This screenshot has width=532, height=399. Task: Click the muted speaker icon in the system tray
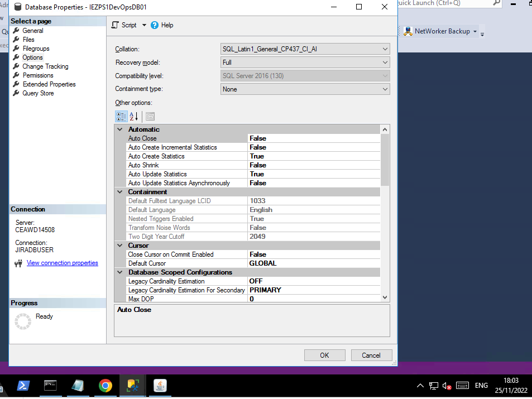(446, 386)
